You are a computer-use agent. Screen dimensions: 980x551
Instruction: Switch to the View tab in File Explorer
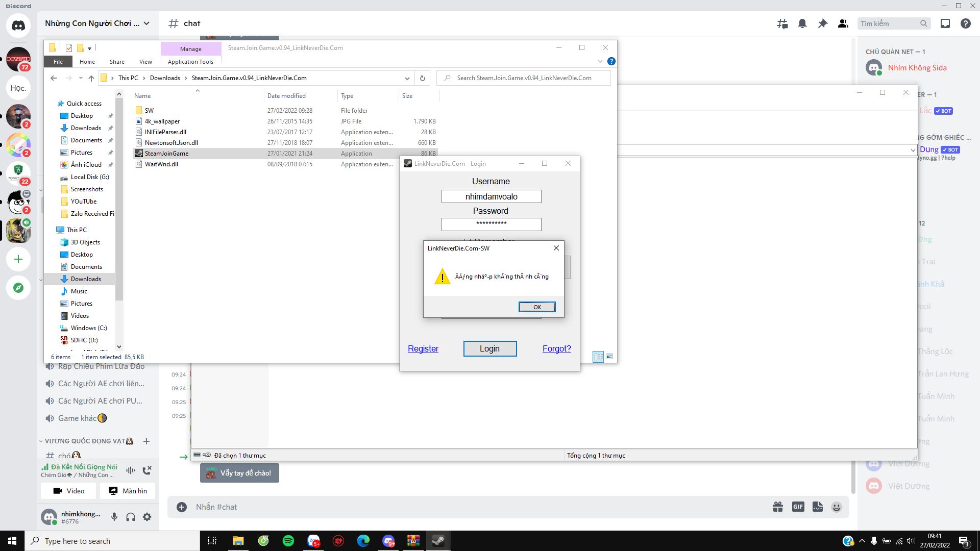click(x=145, y=61)
